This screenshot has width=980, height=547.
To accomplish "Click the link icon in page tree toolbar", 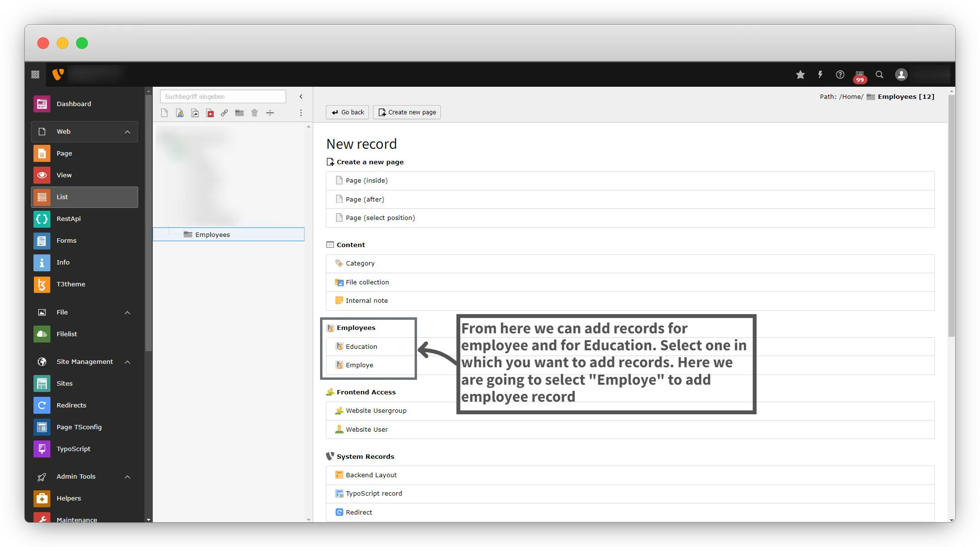I will pyautogui.click(x=224, y=113).
